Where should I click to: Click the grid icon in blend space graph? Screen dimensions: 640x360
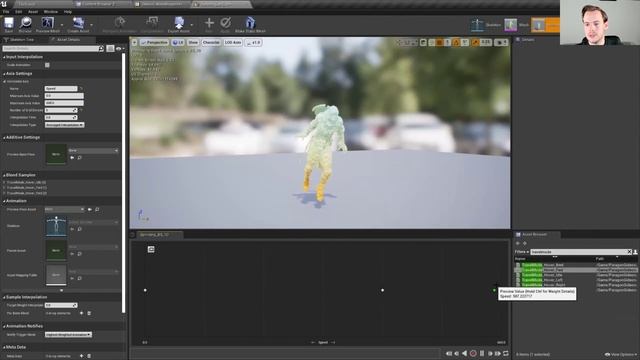pos(151,249)
